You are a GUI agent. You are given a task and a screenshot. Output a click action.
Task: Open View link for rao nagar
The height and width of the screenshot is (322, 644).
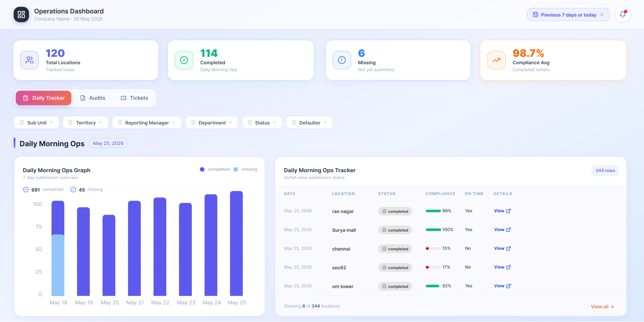(502, 211)
